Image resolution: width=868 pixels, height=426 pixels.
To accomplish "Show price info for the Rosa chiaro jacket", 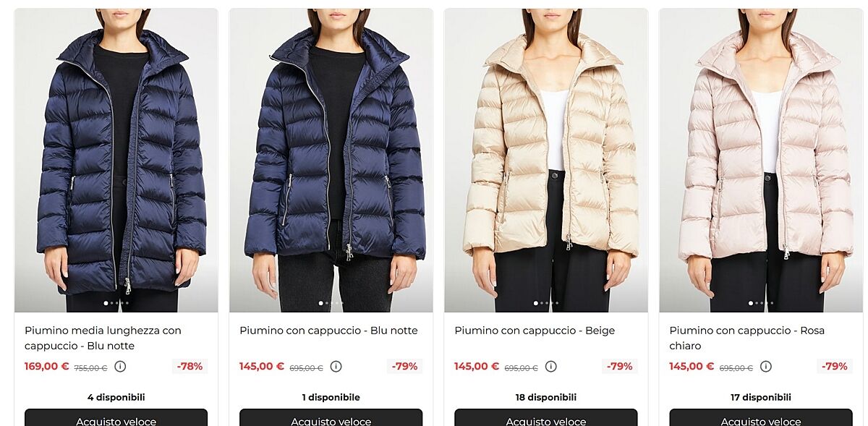I will [x=765, y=367].
